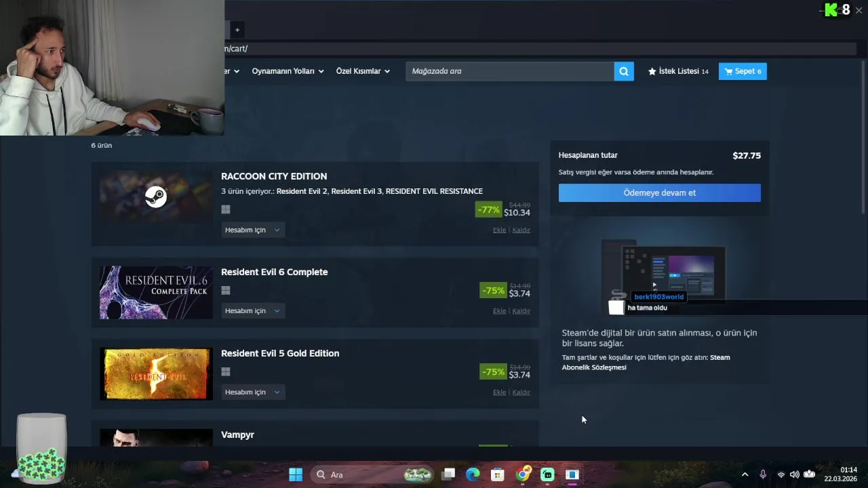Click Windows platform icon under Raccoon City Edition
This screenshot has height=488, width=868.
(x=226, y=209)
